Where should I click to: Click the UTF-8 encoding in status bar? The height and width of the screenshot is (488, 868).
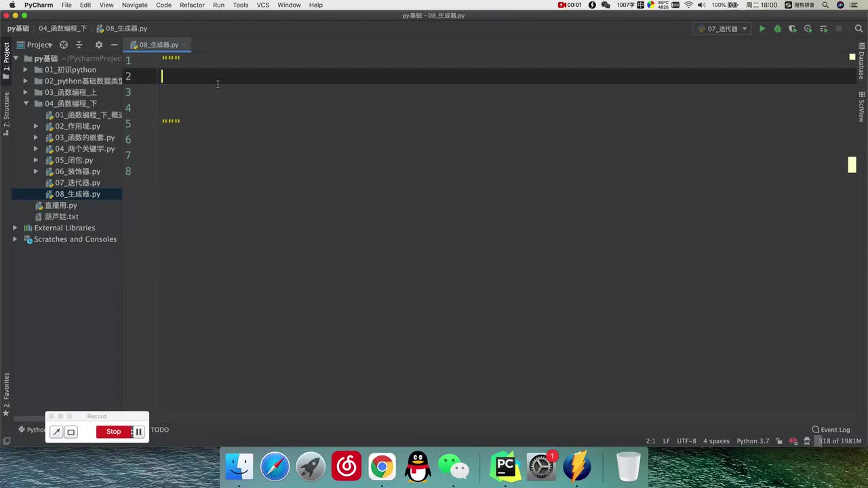686,441
